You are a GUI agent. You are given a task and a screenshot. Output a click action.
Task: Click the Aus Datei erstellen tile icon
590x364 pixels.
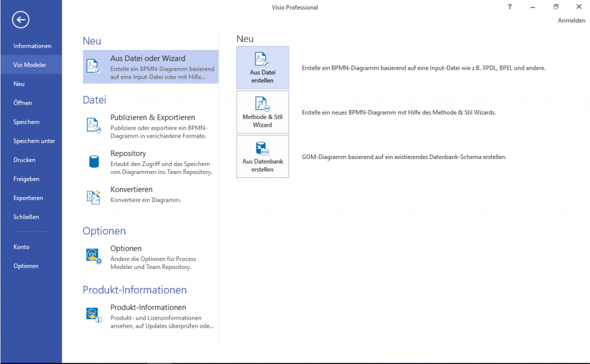262,59
